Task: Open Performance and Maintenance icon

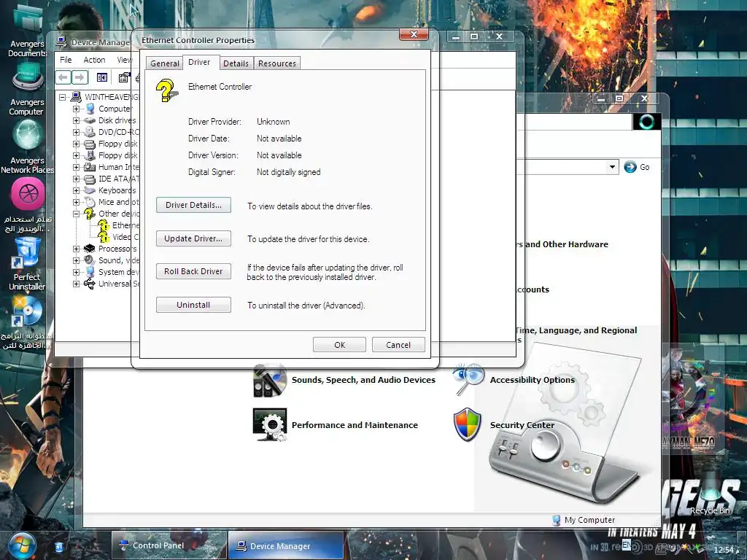Action: click(270, 425)
